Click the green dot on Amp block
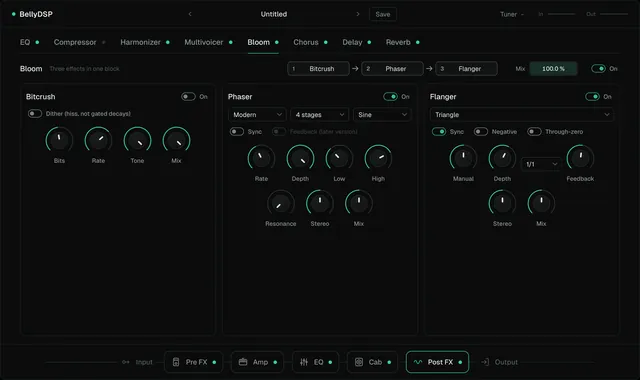640x380 pixels. pyautogui.click(x=275, y=362)
